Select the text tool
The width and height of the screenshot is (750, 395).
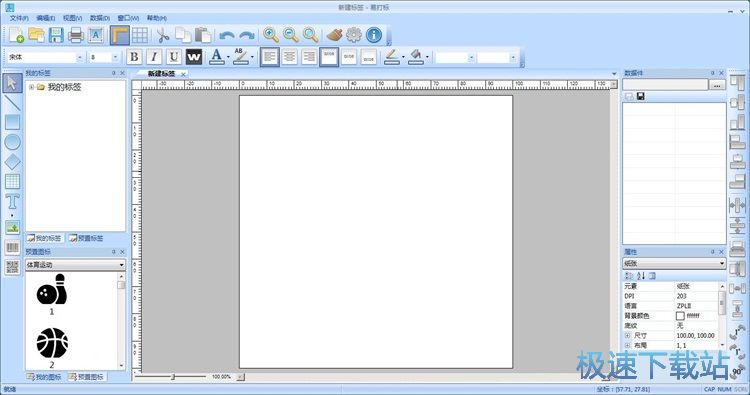coord(12,201)
